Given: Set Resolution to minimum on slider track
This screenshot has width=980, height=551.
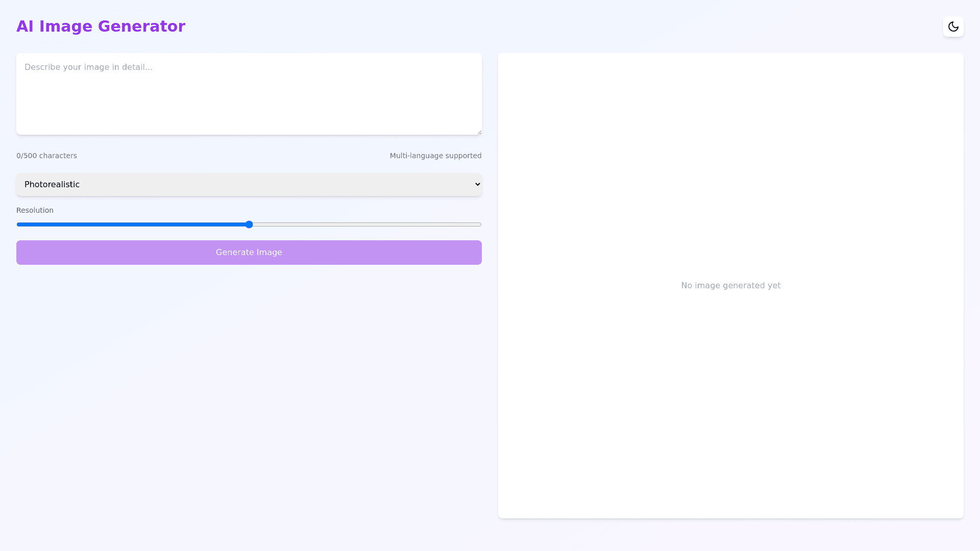Looking at the screenshot, I should point(18,224).
